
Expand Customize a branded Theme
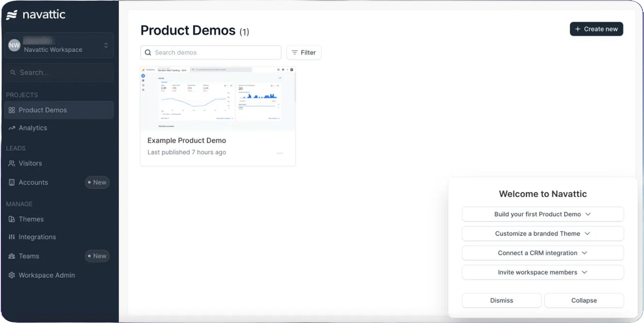(x=543, y=233)
